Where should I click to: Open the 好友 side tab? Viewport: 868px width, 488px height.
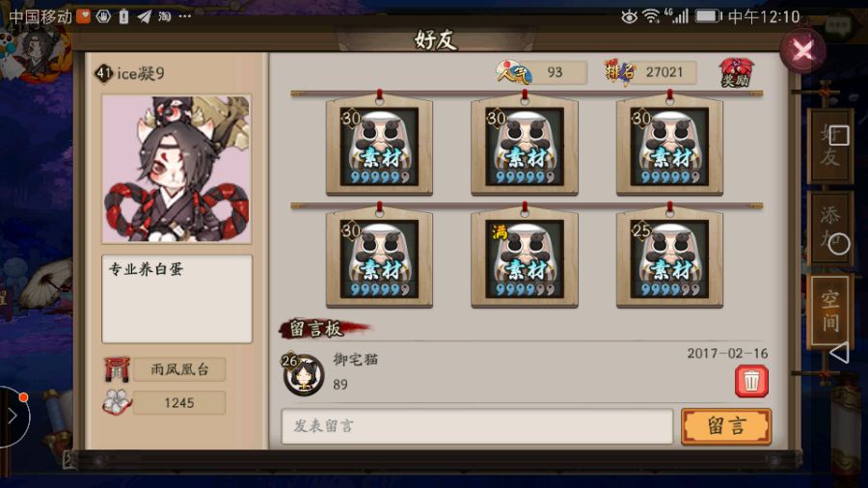pos(829,146)
